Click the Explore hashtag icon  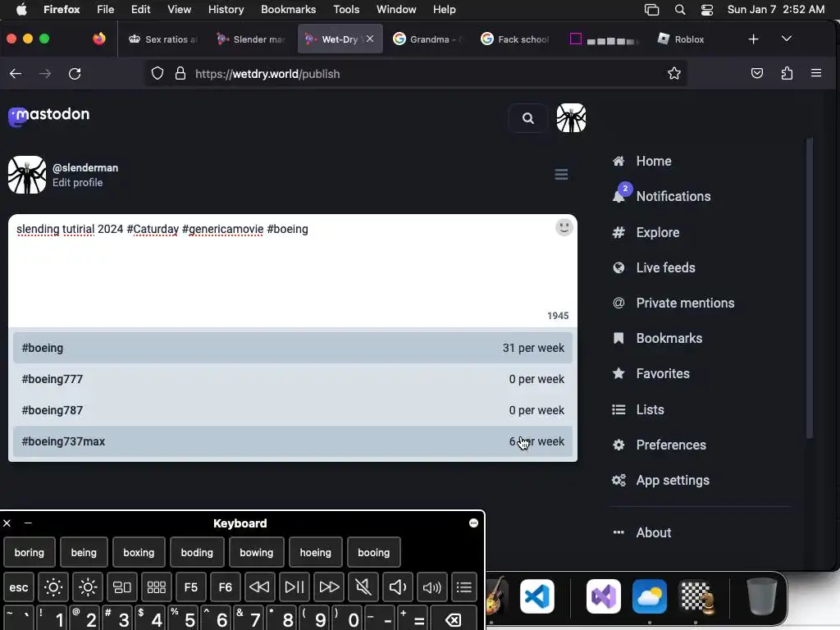coord(619,232)
